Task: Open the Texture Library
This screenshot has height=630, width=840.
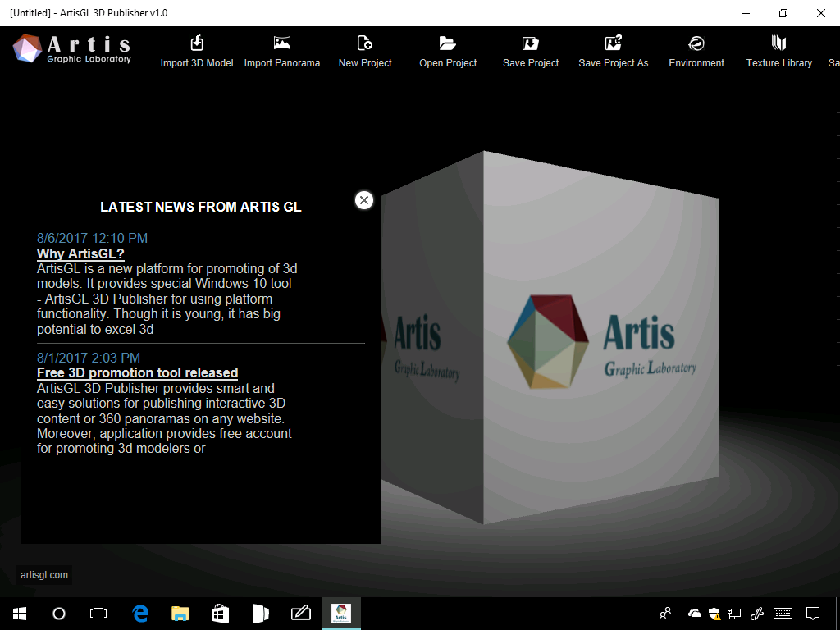Action: click(x=779, y=52)
